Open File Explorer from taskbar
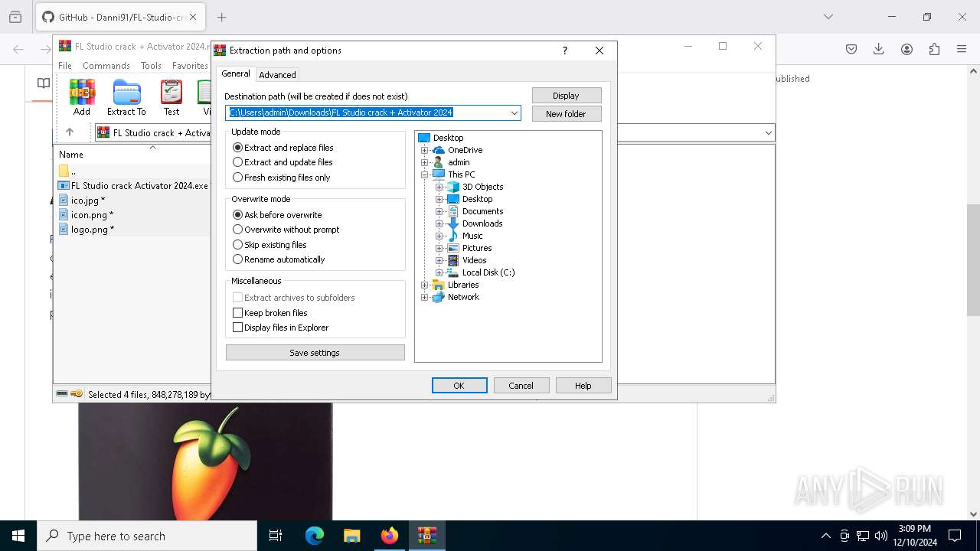 coord(352,536)
